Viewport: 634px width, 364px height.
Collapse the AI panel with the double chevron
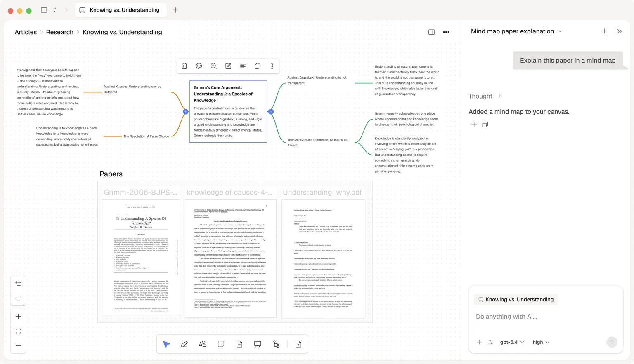pos(620,31)
